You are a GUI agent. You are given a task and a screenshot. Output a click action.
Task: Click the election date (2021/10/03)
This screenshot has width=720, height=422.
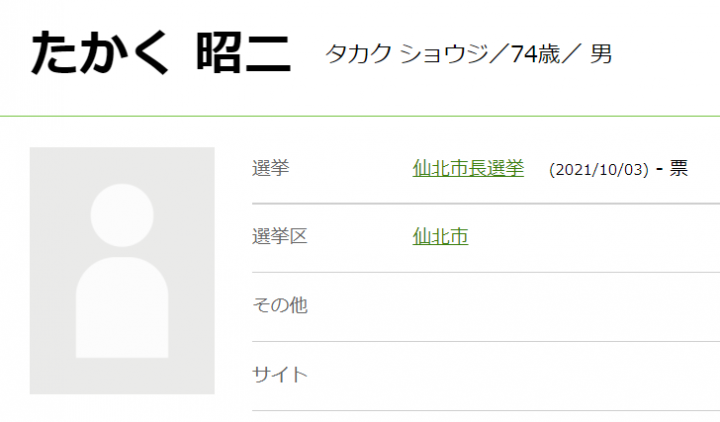[x=599, y=169]
